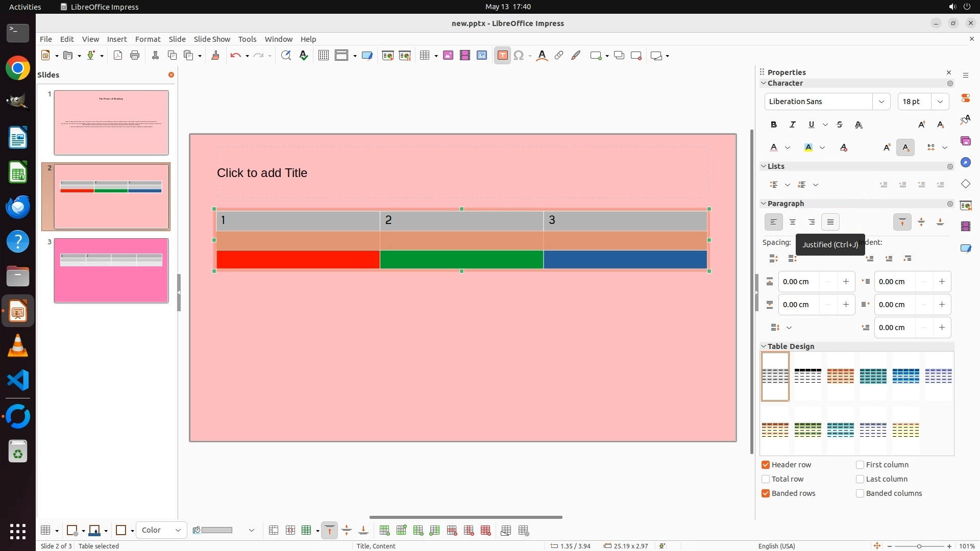
Task: Uncheck the Header row checkbox
Action: point(766,465)
